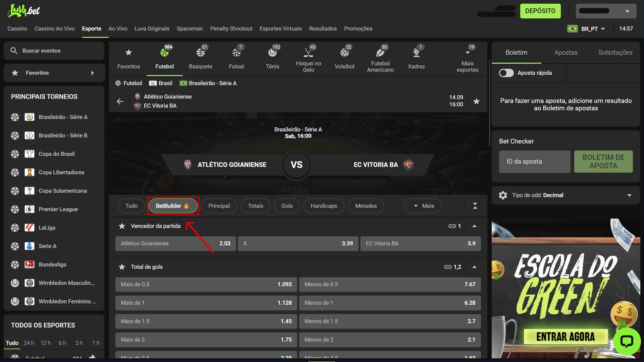The height and width of the screenshot is (362, 644).
Task: Click the Luva.bet logo
Action: (x=23, y=11)
